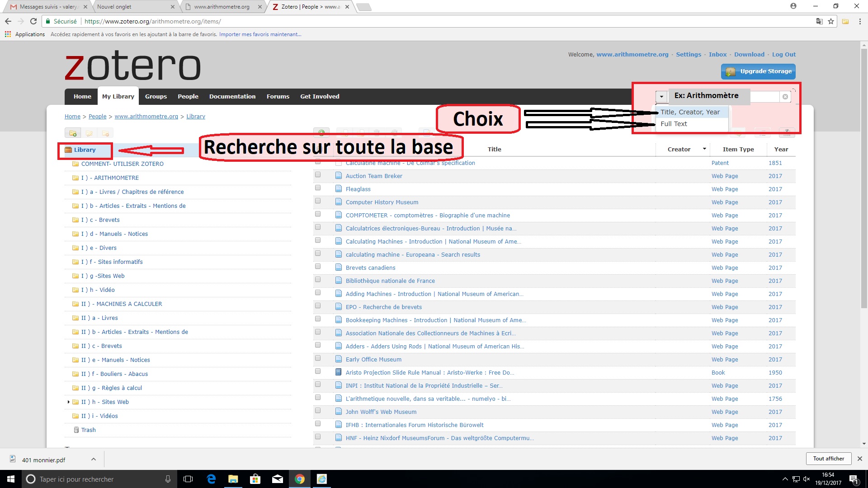Click the Chrome profile avatar icon

pyautogui.click(x=793, y=6)
